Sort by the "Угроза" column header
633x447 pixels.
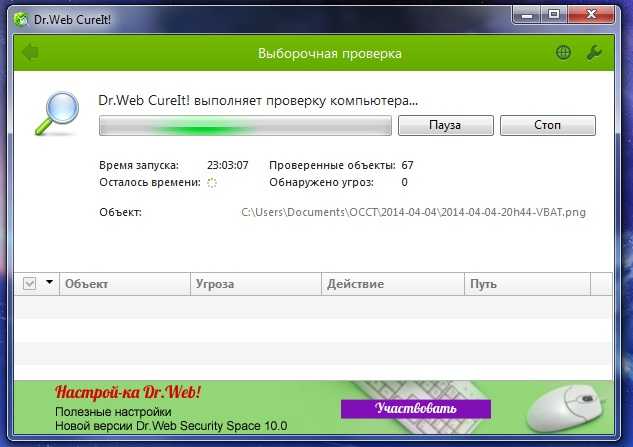[256, 284]
